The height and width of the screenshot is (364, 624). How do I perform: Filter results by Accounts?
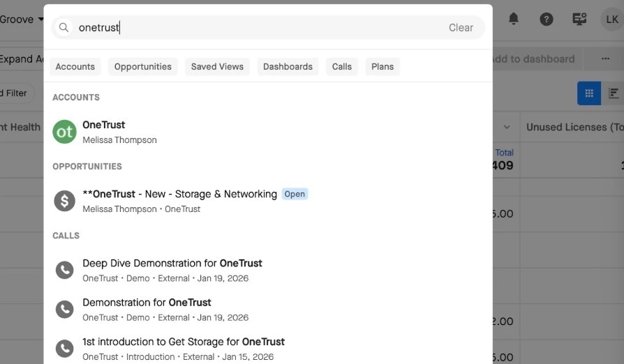point(75,67)
